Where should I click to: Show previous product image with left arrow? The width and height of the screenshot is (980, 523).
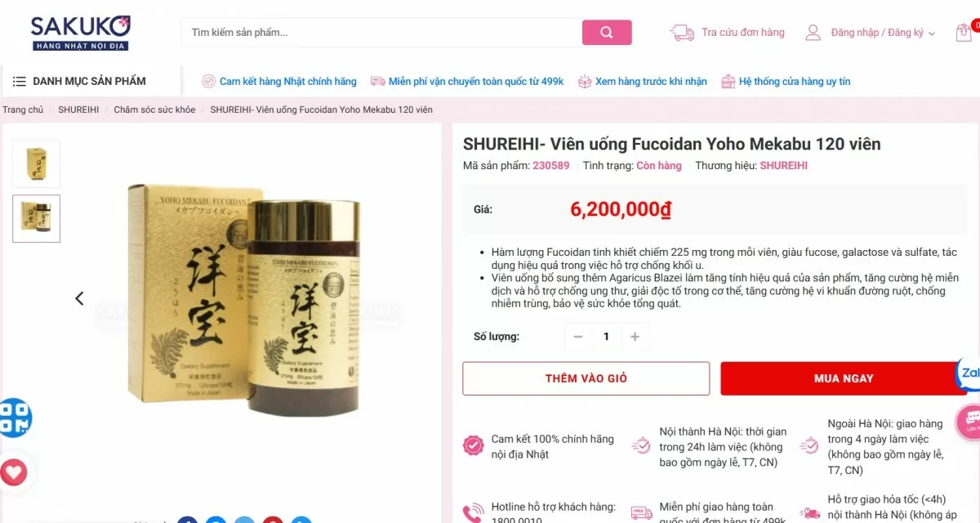tap(79, 298)
